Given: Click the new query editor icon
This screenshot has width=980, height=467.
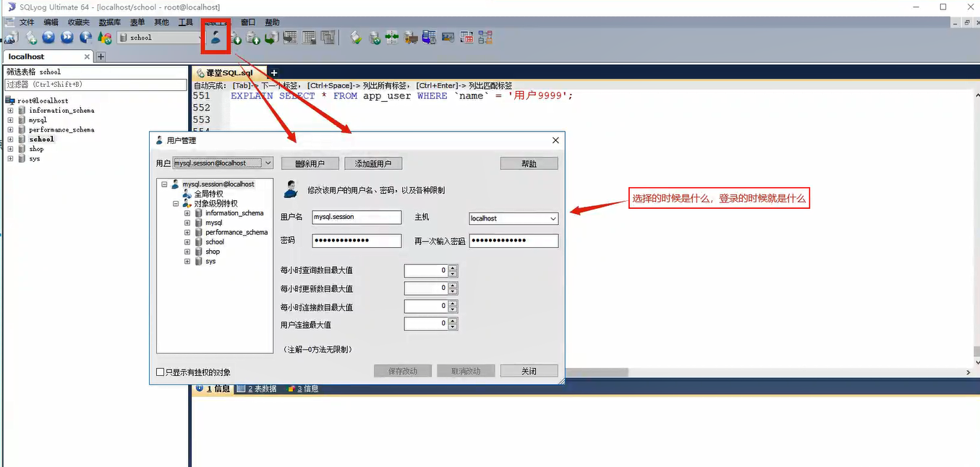Looking at the screenshot, I should [31, 38].
